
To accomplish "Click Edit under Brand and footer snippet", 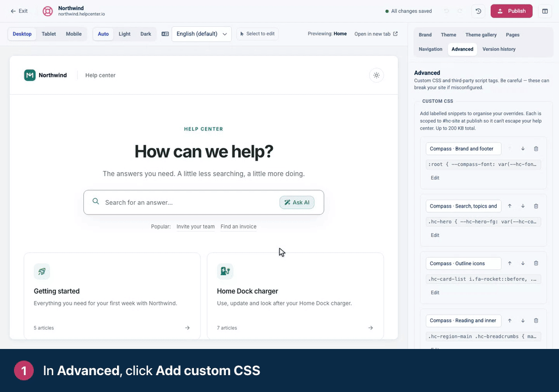I will click(x=435, y=178).
